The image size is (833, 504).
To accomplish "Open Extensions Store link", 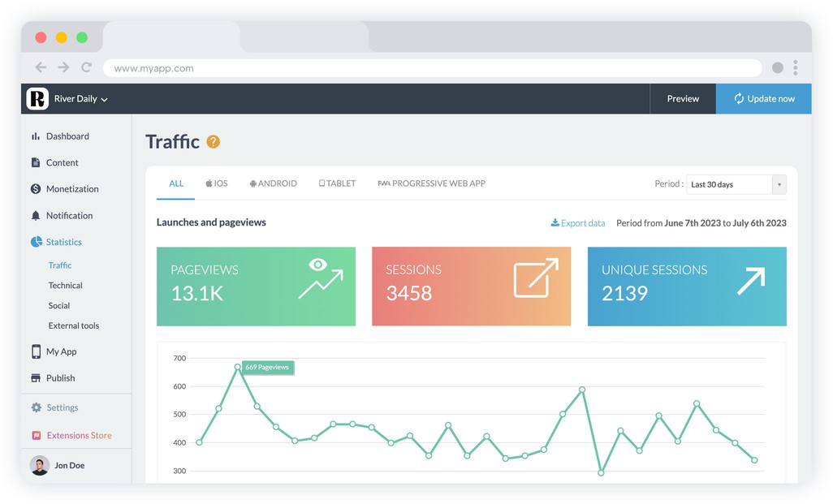I will [x=79, y=435].
